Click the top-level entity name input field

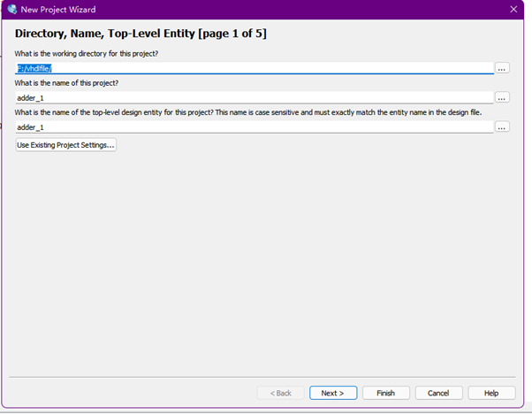coord(255,127)
